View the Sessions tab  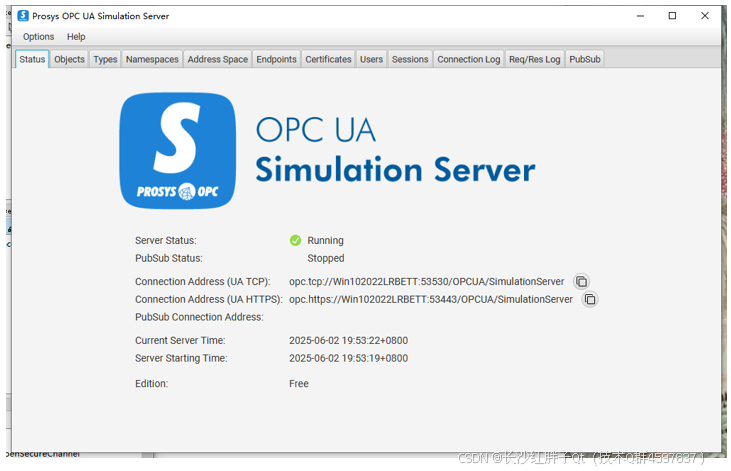click(410, 59)
